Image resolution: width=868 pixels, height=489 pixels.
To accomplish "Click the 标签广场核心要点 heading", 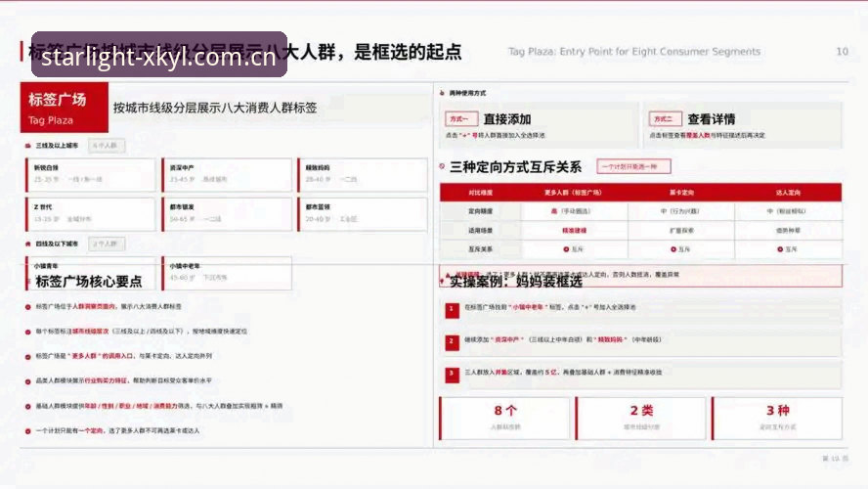I will pos(89,282).
